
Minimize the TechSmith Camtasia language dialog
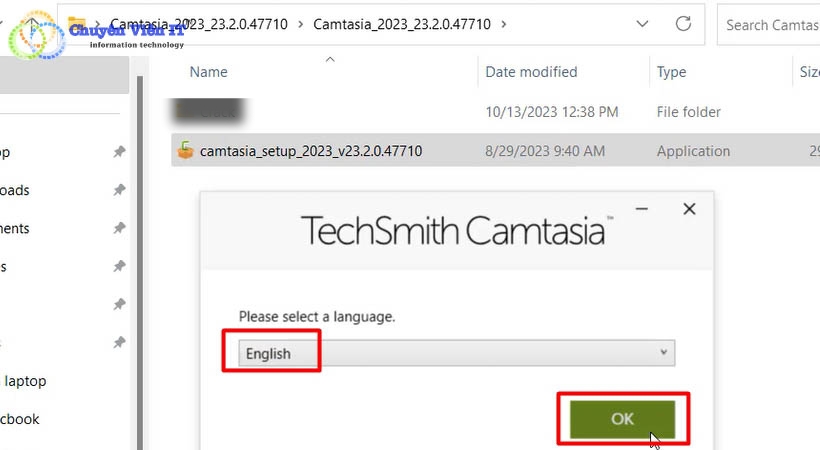tap(649, 210)
